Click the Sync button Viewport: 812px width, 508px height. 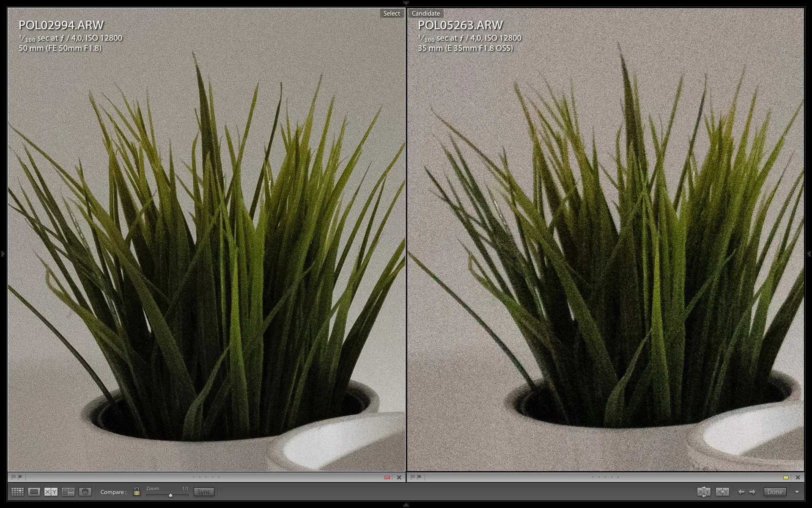pyautogui.click(x=204, y=491)
